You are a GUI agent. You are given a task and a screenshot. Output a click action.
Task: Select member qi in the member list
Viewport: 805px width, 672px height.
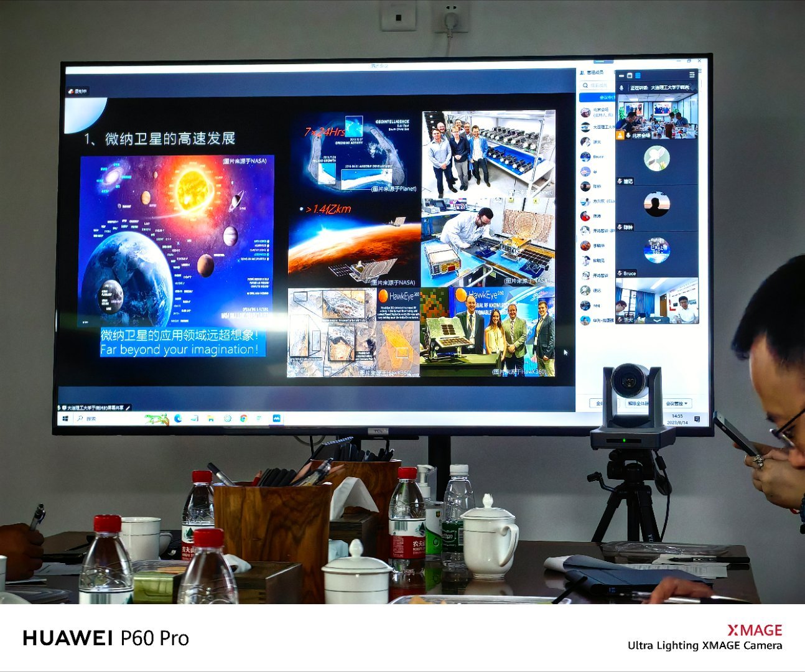[597, 172]
